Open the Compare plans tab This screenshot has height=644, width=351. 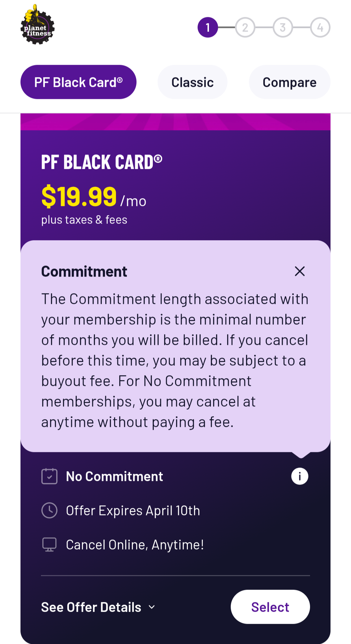pos(289,82)
